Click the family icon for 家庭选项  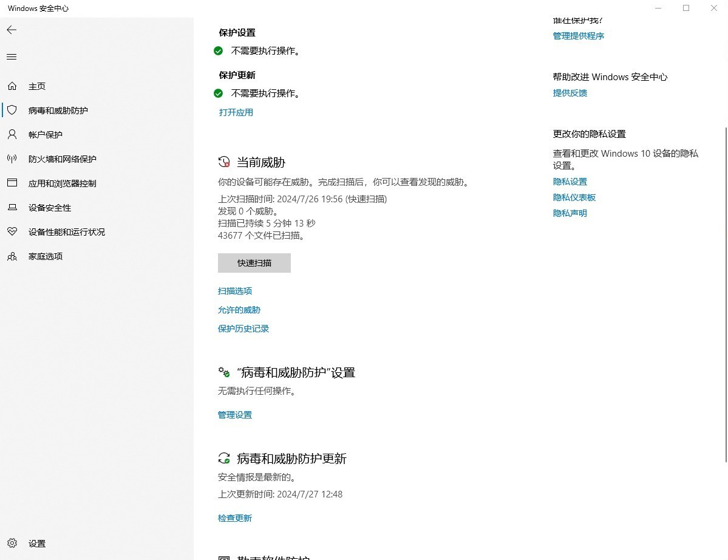[12, 256]
